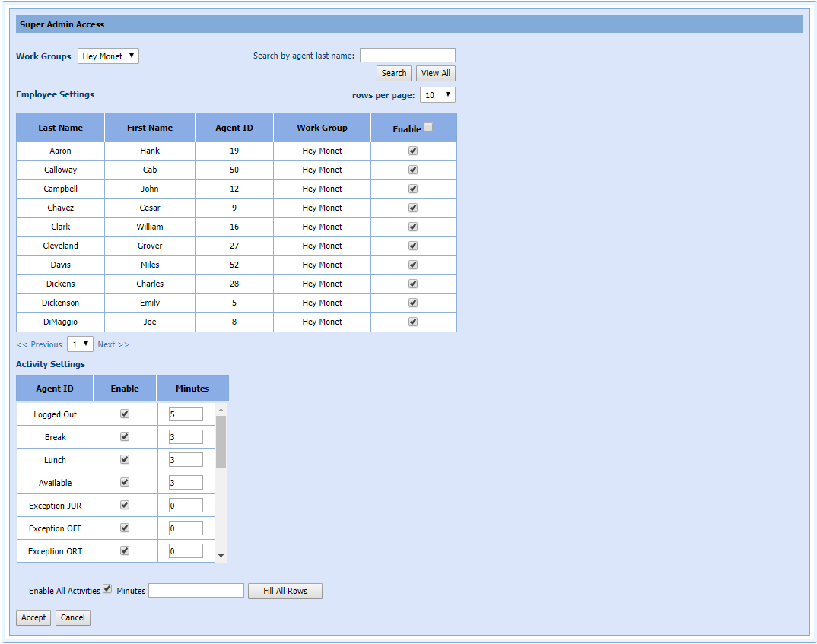Click the View All button

click(435, 74)
